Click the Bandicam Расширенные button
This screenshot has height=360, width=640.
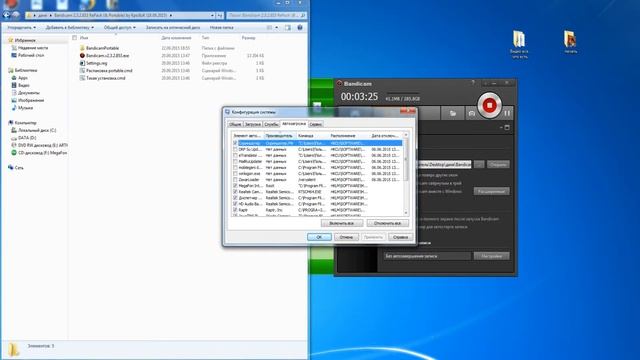coord(491,191)
